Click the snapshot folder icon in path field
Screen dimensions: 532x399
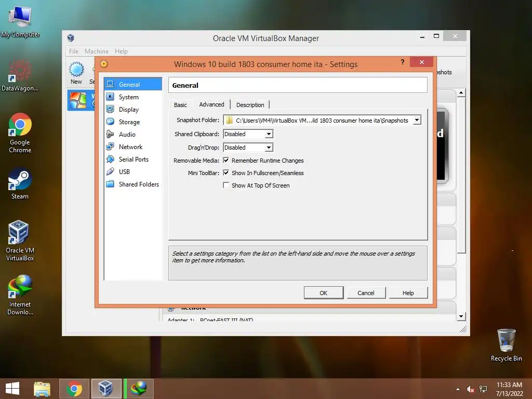click(x=229, y=120)
